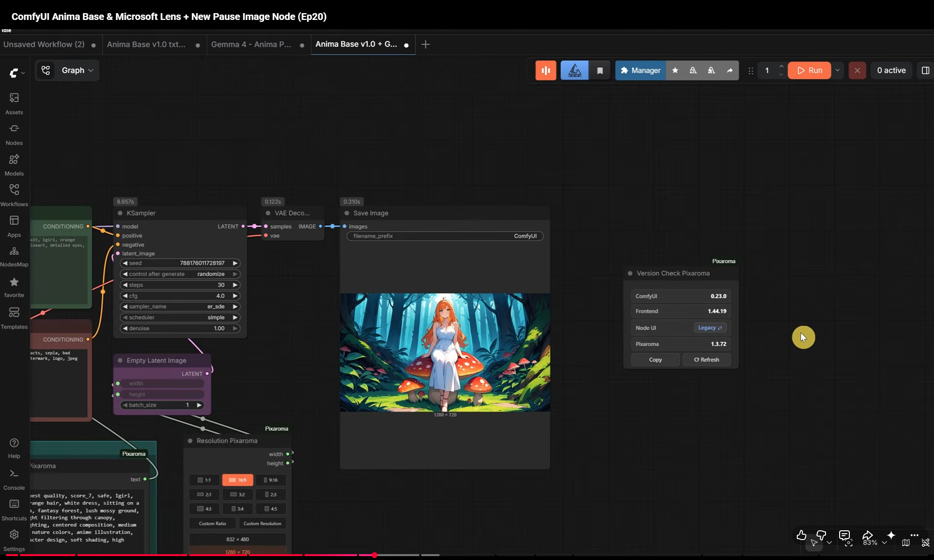This screenshot has width=934, height=560.
Task: Select the 3:4 aspect ratio
Action: click(237, 509)
